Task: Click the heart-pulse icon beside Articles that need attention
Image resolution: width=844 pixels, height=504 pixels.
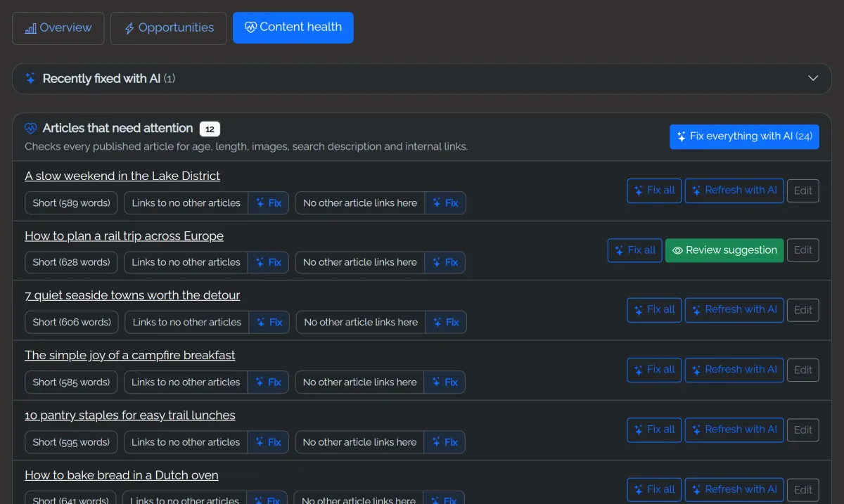Action: tap(30, 128)
